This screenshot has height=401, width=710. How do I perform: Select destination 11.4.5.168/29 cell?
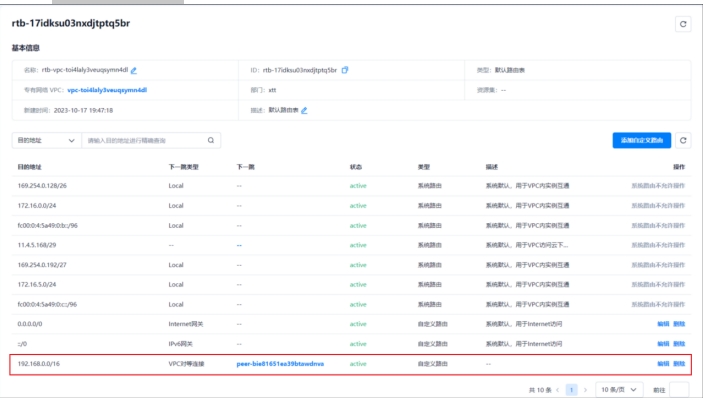point(37,245)
